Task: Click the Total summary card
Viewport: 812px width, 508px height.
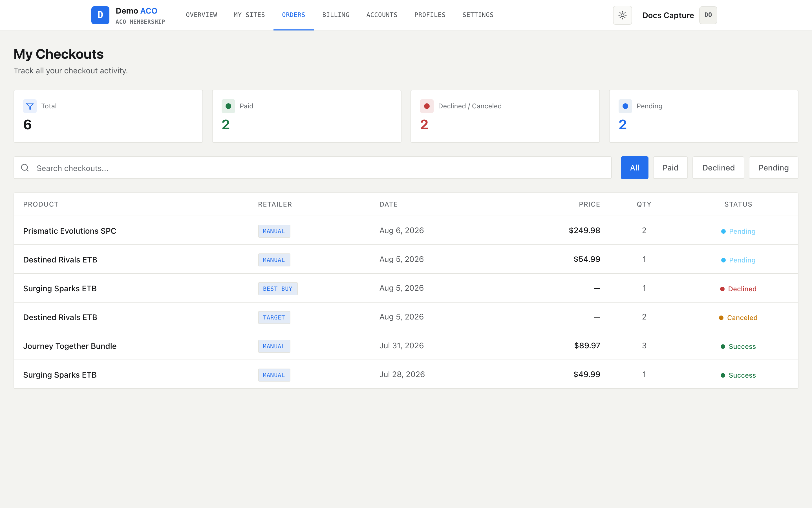Action: tap(108, 116)
